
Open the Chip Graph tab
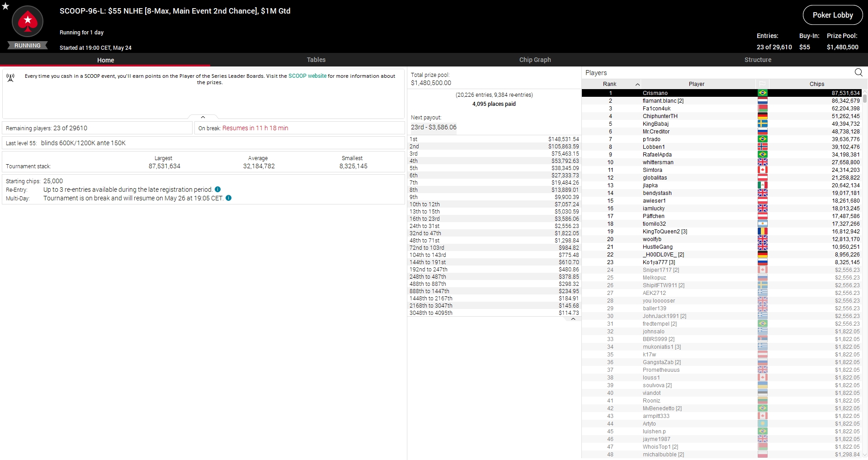point(535,60)
